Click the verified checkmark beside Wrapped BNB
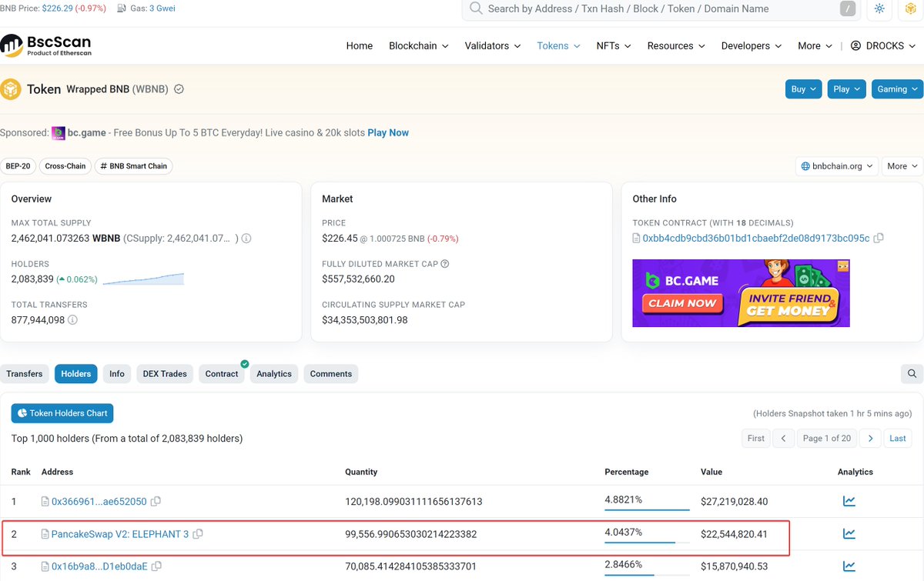 click(179, 89)
